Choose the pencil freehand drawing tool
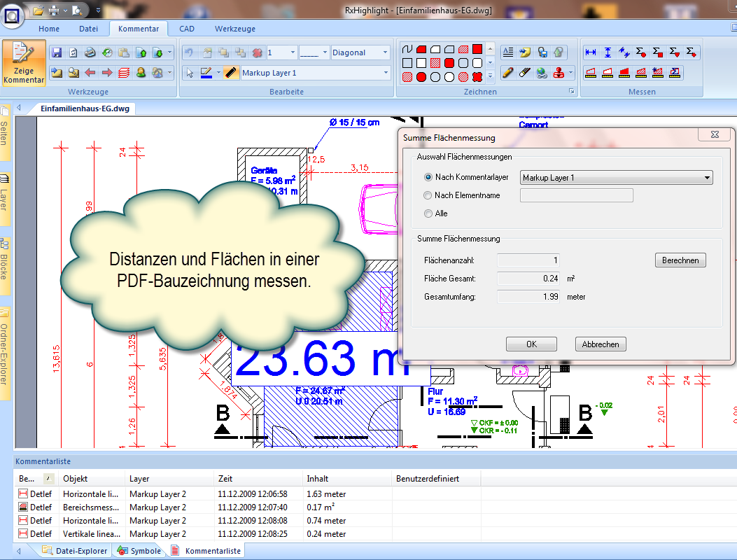The height and width of the screenshot is (560, 737). [x=508, y=73]
